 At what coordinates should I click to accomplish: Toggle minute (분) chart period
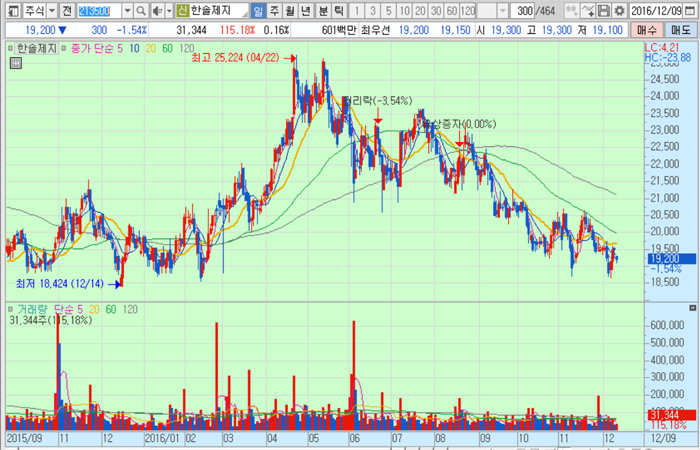click(x=322, y=10)
